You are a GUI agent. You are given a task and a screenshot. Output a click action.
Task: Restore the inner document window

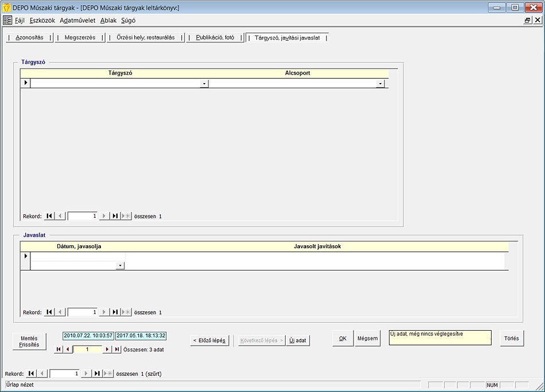527,20
